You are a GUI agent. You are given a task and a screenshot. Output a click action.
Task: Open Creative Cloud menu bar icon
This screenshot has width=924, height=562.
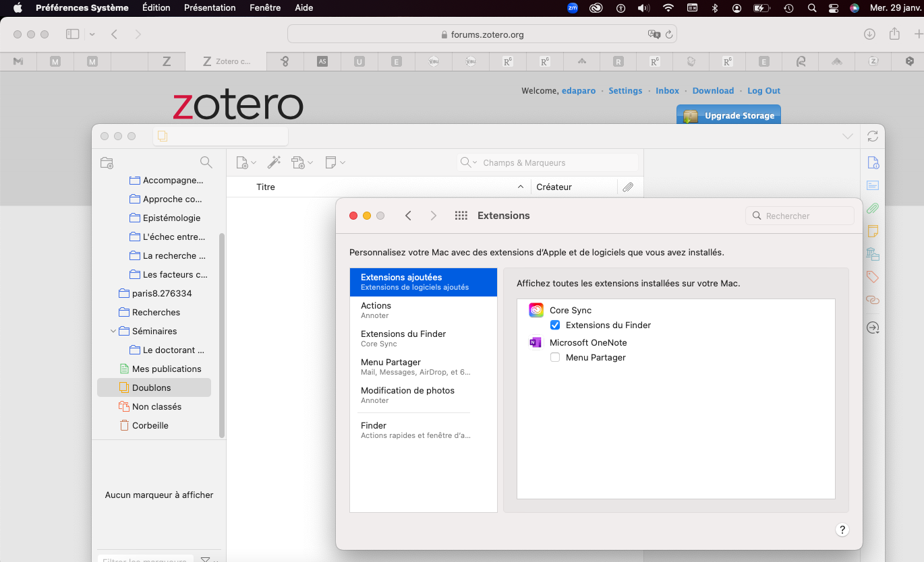click(x=596, y=8)
